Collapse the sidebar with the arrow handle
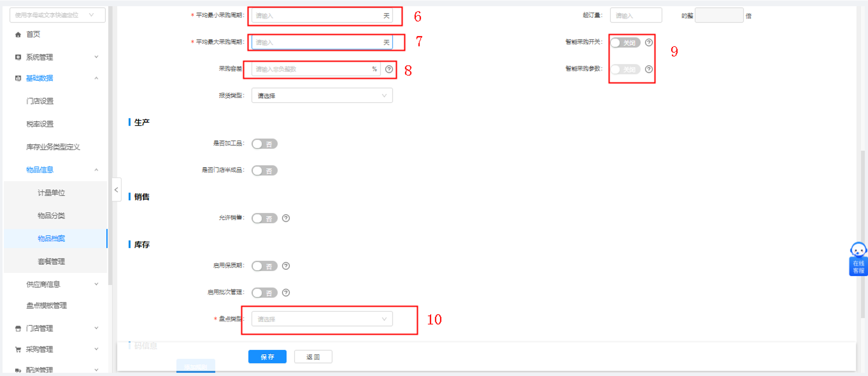Image resolution: width=868 pixels, height=376 pixels. 116,190
